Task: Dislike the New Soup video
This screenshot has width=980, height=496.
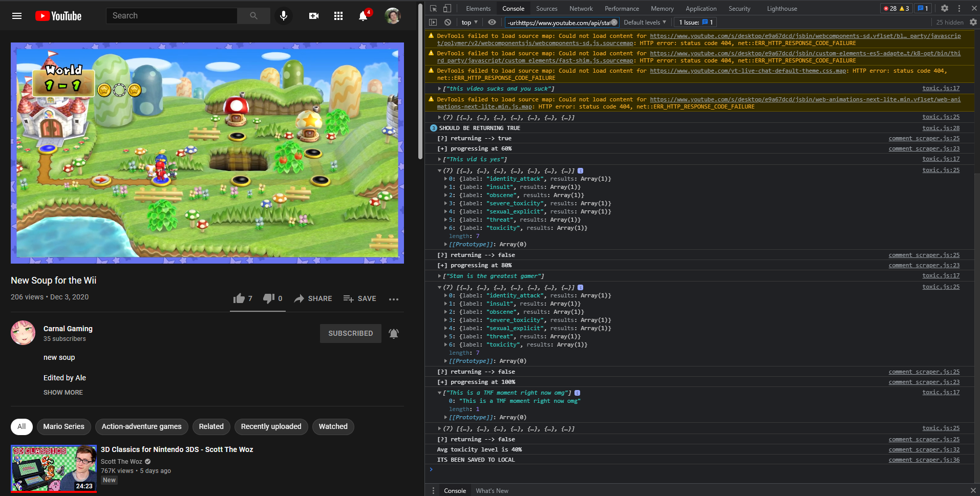Action: (x=272, y=298)
